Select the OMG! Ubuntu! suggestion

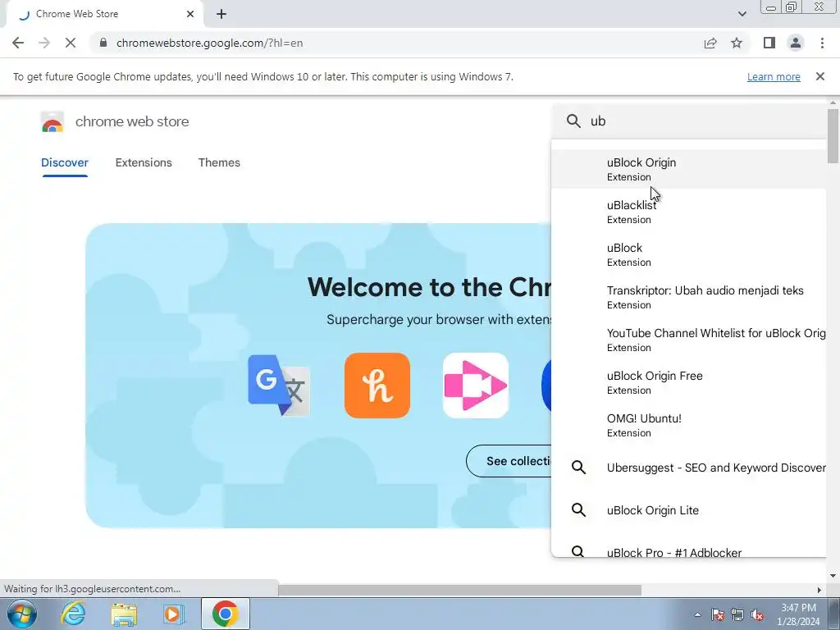[689, 425]
